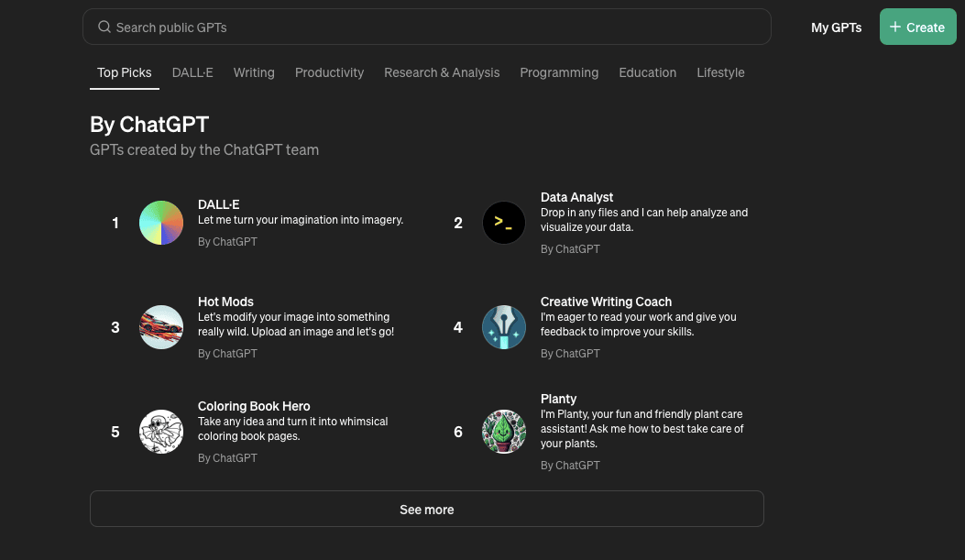Viewport: 965px width, 560px height.
Task: Select the Education category tab
Action: (x=647, y=72)
